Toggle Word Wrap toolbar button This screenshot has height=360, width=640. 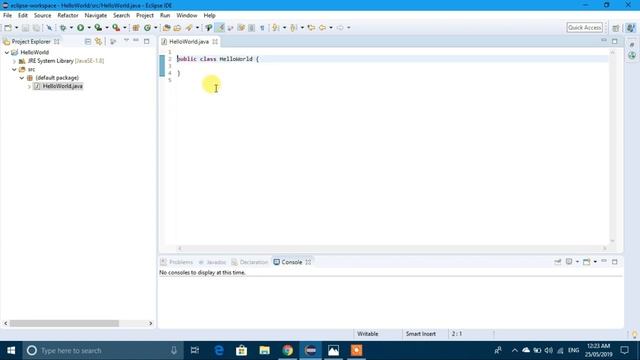point(231,28)
